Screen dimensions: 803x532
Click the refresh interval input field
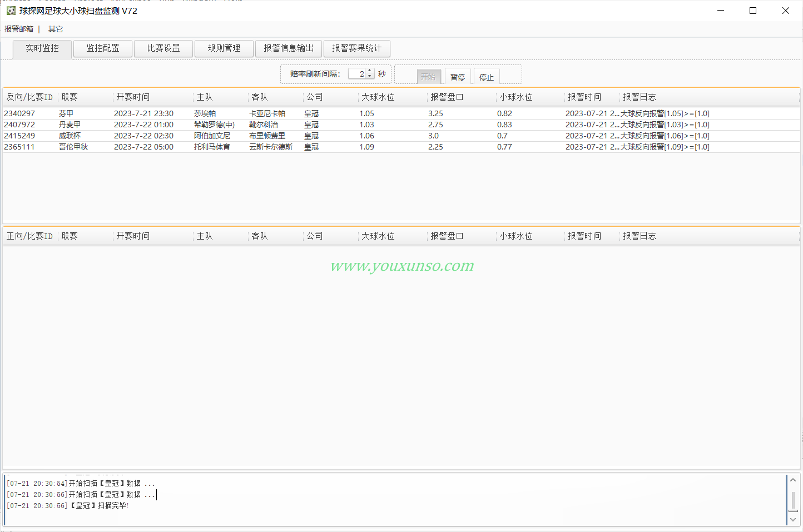click(x=357, y=74)
